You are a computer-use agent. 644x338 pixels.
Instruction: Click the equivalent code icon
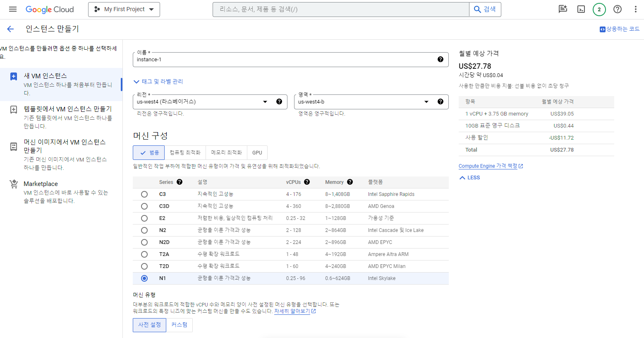pos(603,29)
